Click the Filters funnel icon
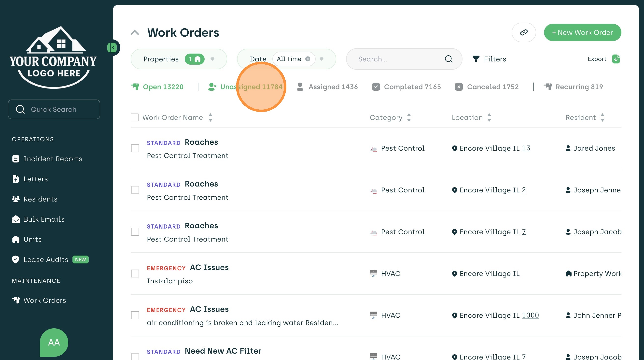 pos(476,59)
